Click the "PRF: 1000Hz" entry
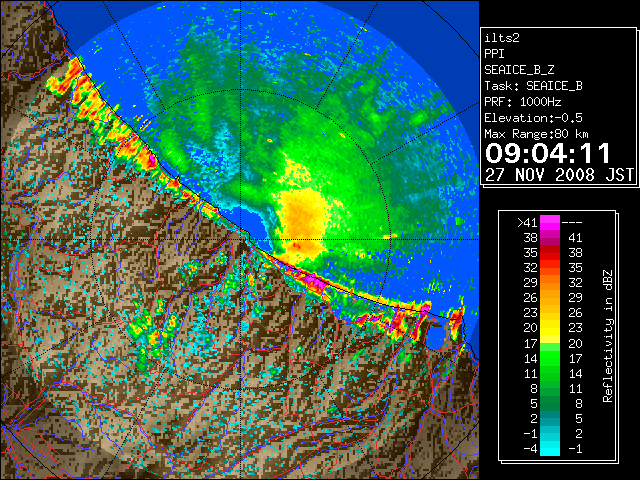 pos(523,102)
